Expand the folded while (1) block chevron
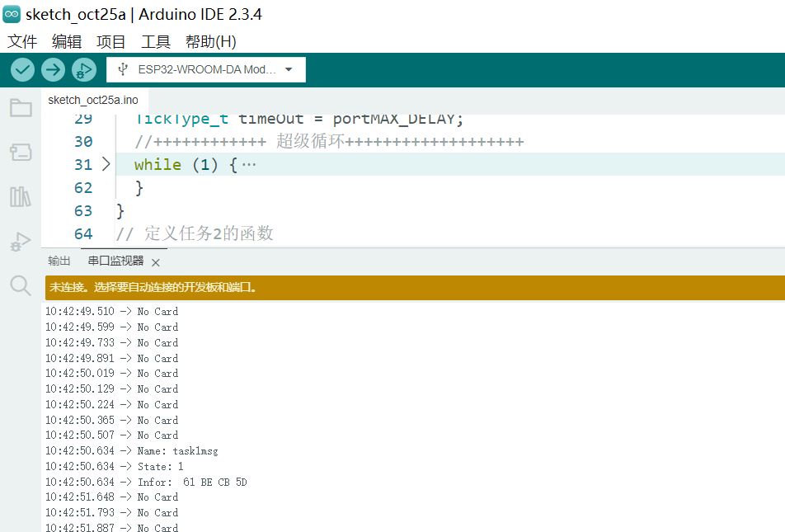785x532 pixels. tap(106, 164)
